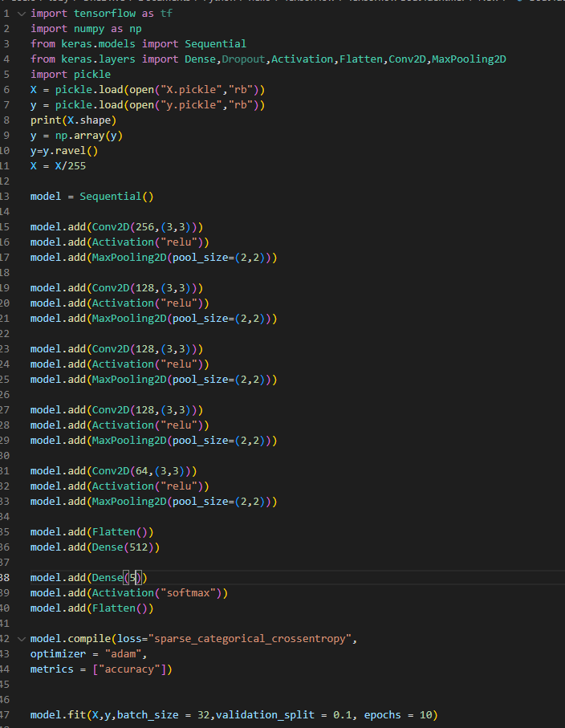Click 'Flatten' in the keras.layers import line
The width and height of the screenshot is (565, 728).
click(x=360, y=59)
